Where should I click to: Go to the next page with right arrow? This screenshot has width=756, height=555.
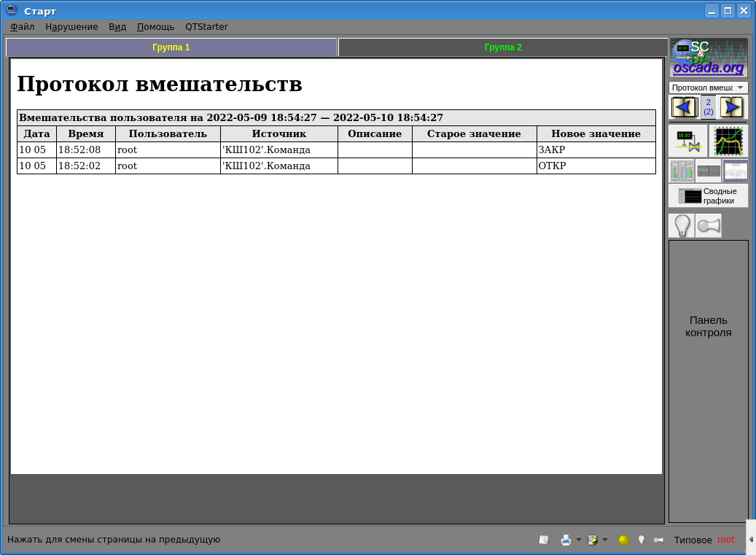coord(732,107)
